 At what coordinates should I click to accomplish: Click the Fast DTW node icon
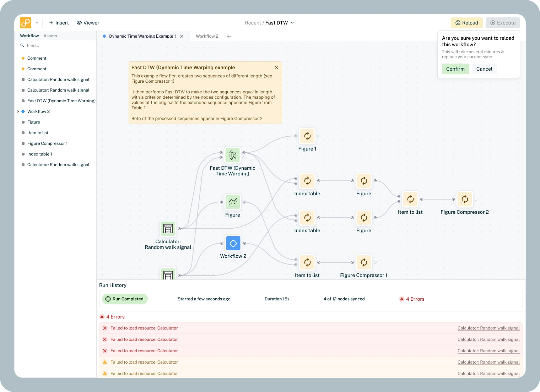click(x=233, y=155)
